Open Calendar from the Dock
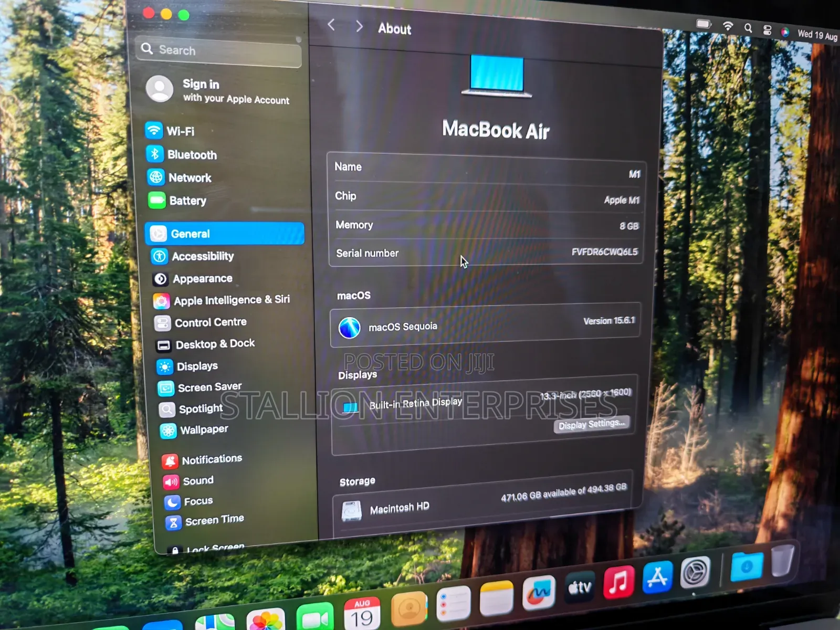Screen dimensions: 840x630 362,613
